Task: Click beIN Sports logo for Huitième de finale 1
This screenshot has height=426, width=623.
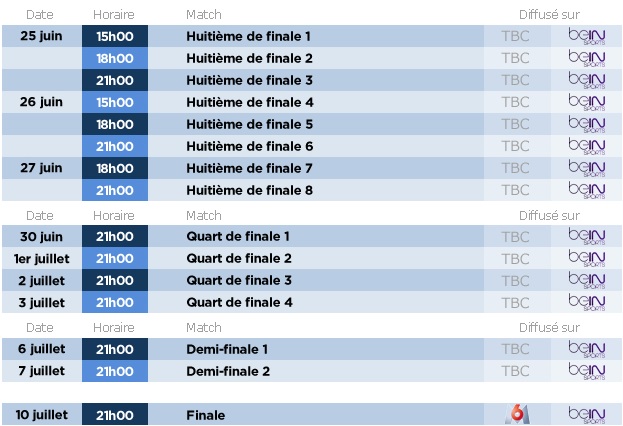Action: 586,36
